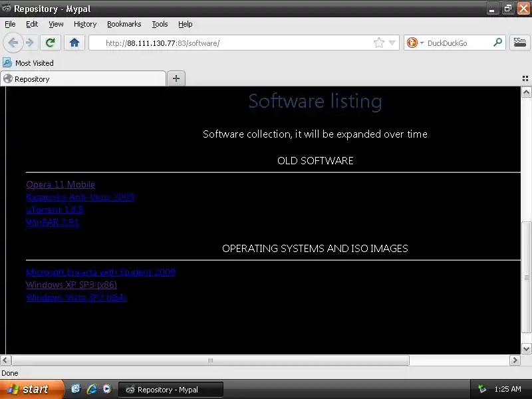Screen dimensions: 532x399
Task: Go forward with the forward arrow
Action: (30, 43)
